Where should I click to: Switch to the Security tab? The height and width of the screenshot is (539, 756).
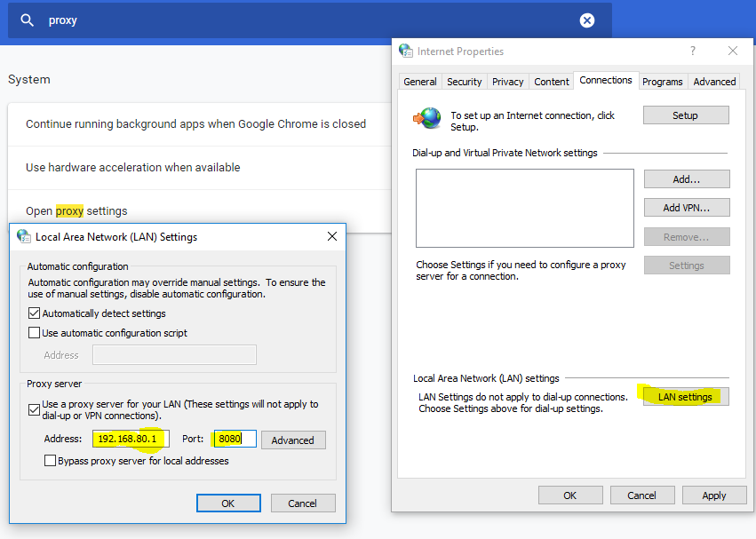(x=464, y=82)
